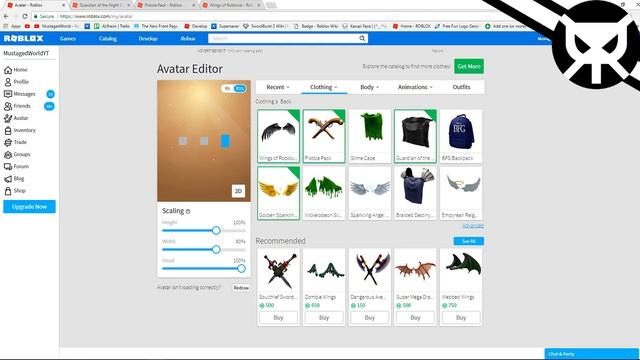Viewport: 640px width, 360px height.
Task: Click the Redraw button
Action: click(241, 288)
